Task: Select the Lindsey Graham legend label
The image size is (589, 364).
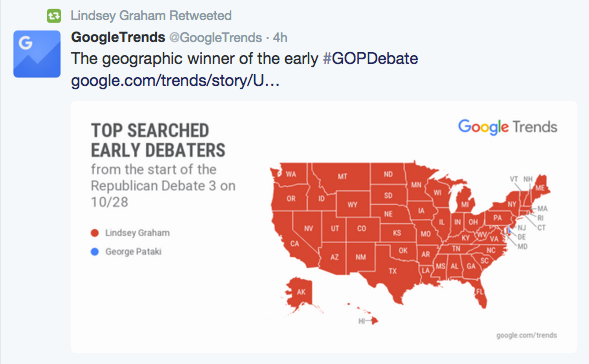Action: pos(137,233)
